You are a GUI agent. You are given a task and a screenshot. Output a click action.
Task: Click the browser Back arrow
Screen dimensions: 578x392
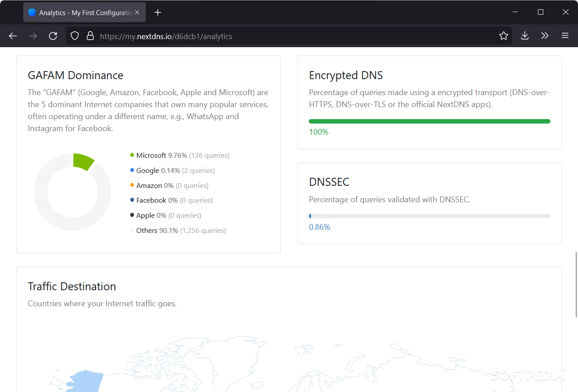[13, 36]
